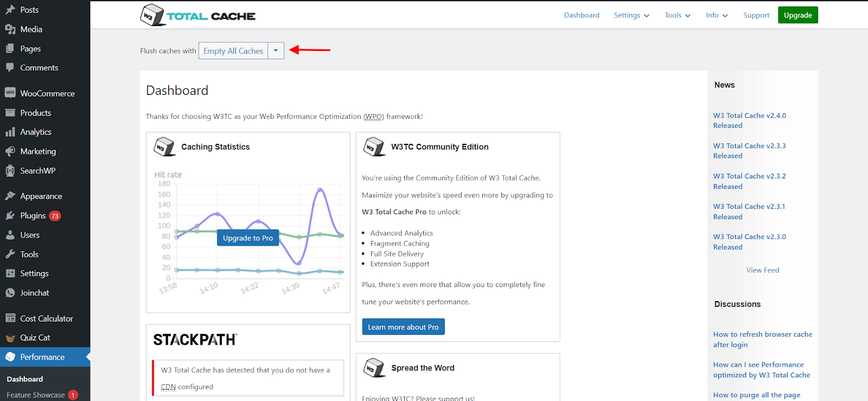The width and height of the screenshot is (868, 401).
Task: Click the WooCommerce icon in sidebar
Action: pyautogui.click(x=10, y=93)
